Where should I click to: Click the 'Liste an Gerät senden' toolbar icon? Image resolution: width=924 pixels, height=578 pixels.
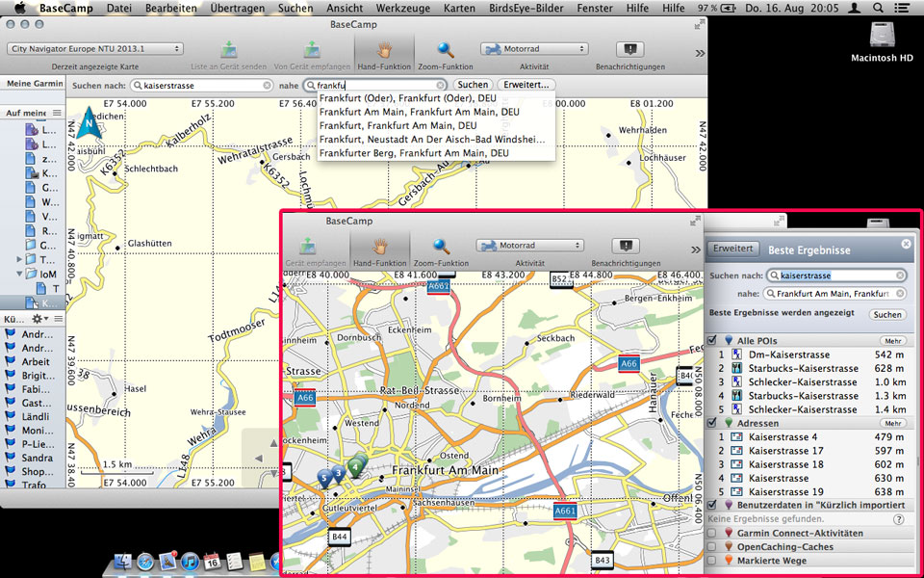pos(229,50)
